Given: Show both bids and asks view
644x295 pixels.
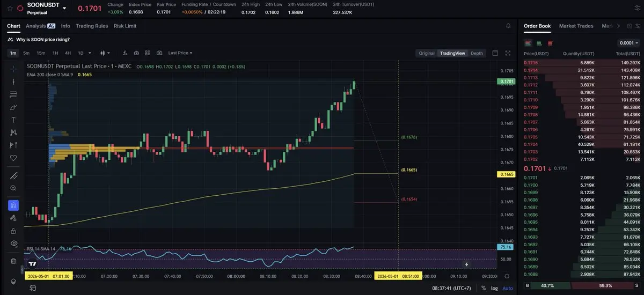Looking at the screenshot, I should point(528,43).
